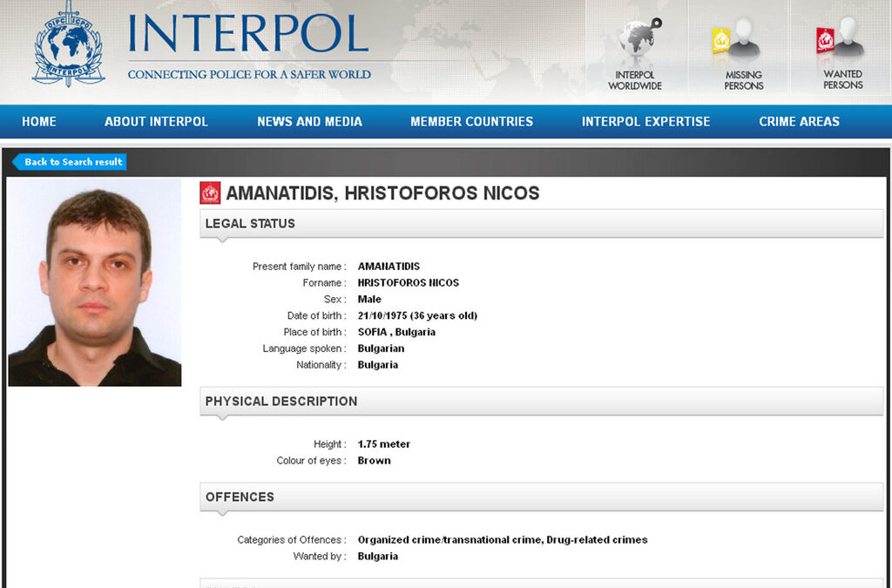Click the Connecting Police for a Safer World tagline
The image size is (892, 588).
(249, 75)
